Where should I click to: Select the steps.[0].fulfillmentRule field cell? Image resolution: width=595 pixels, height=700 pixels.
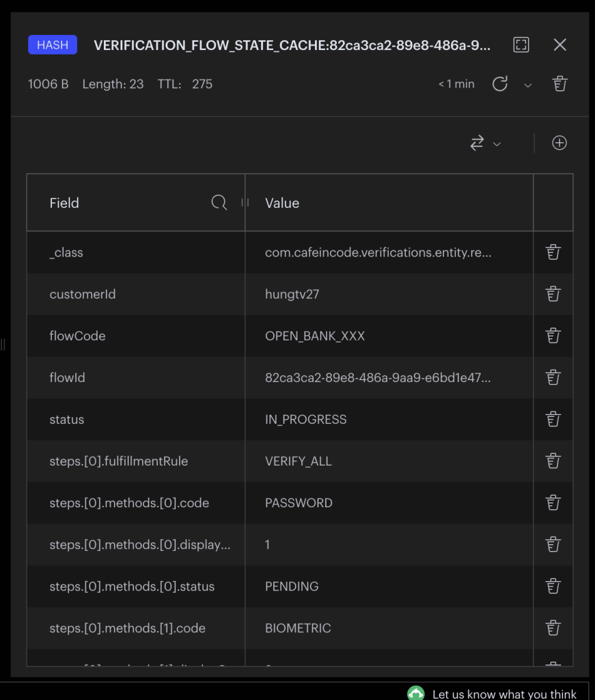[x=135, y=461]
